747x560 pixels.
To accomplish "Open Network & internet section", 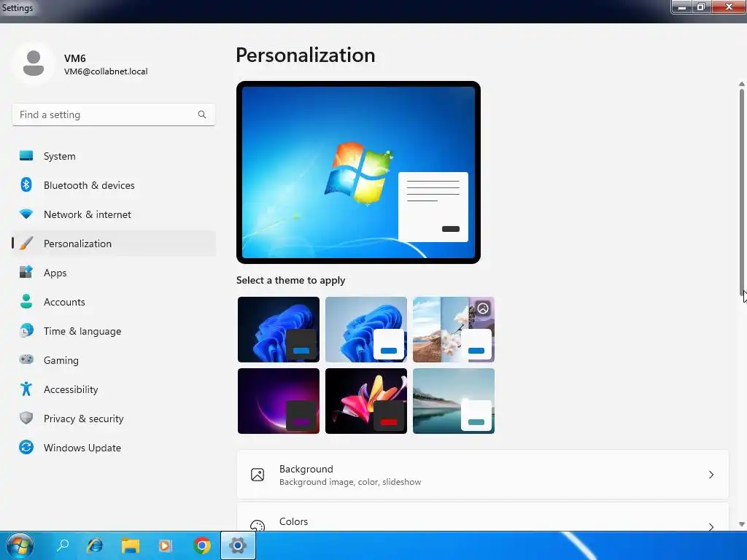I will (113, 214).
